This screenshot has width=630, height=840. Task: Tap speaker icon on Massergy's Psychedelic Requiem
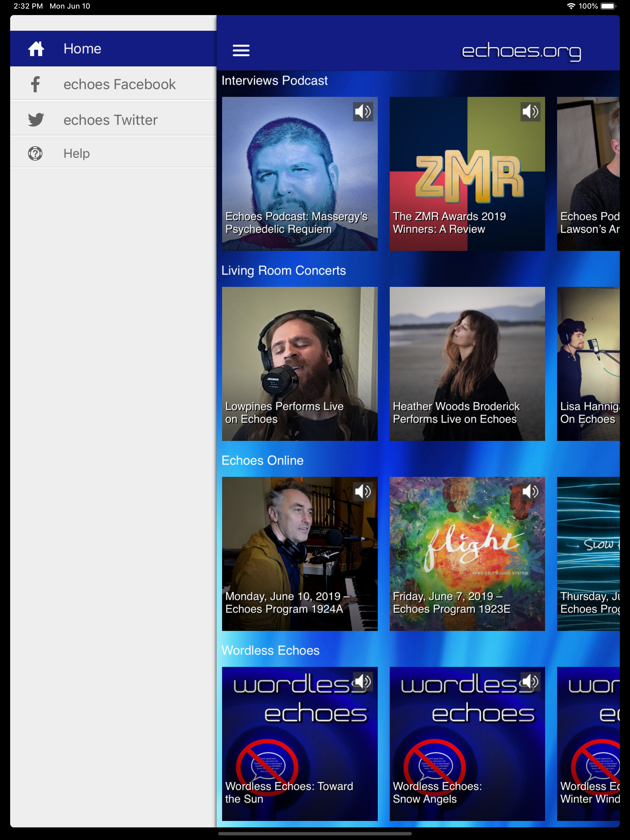click(x=362, y=112)
